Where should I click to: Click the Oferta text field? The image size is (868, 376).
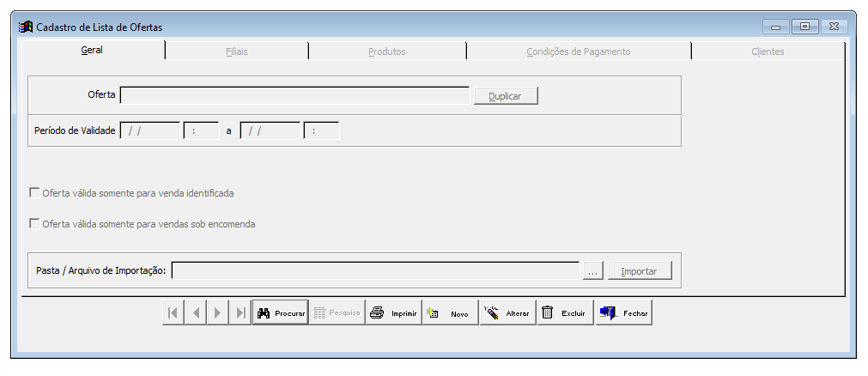[294, 95]
